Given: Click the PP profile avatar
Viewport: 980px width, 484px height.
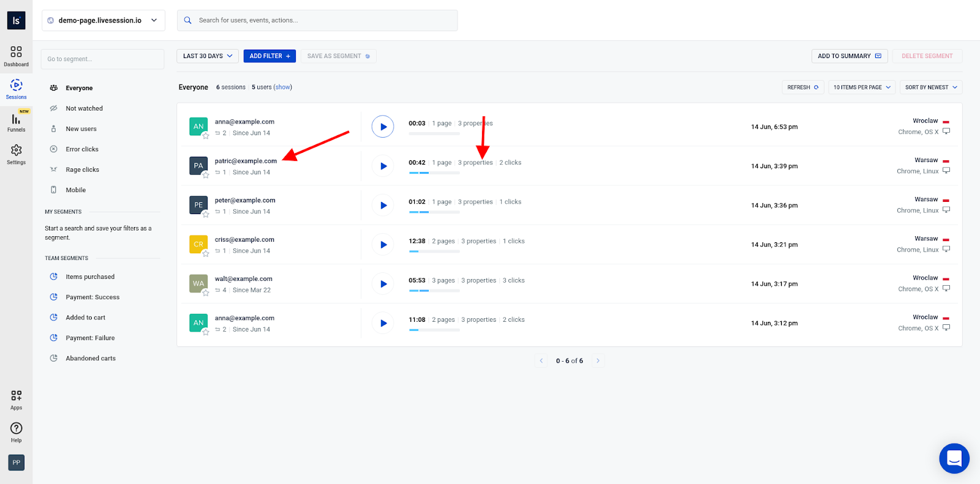Looking at the screenshot, I should coord(17,463).
